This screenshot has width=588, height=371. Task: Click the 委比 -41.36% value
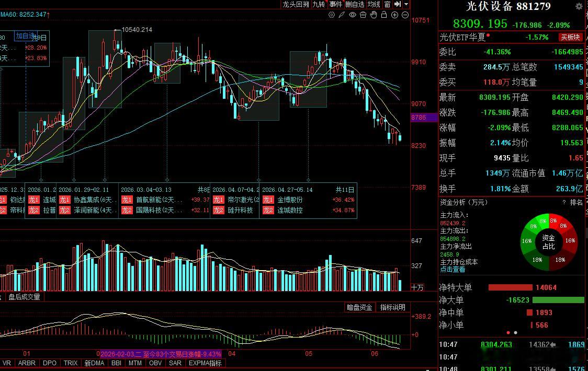click(497, 52)
